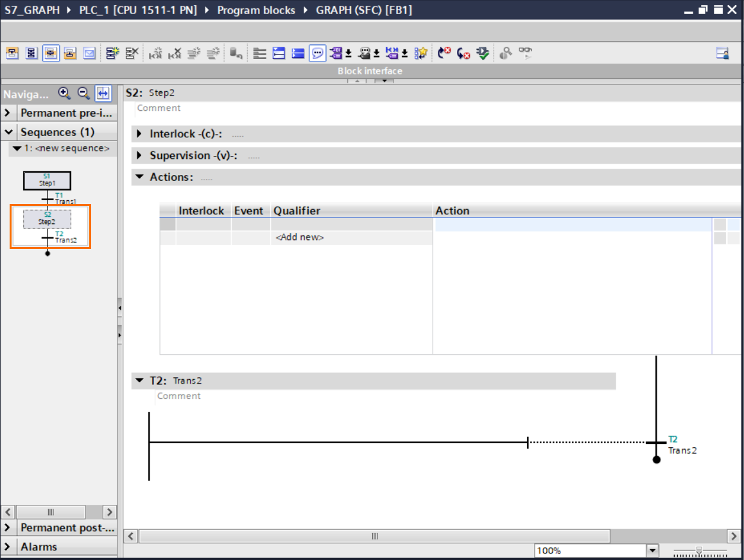Screen dimensions: 744x560
Task: Expand Permanent post-instructions section
Action: click(7, 527)
